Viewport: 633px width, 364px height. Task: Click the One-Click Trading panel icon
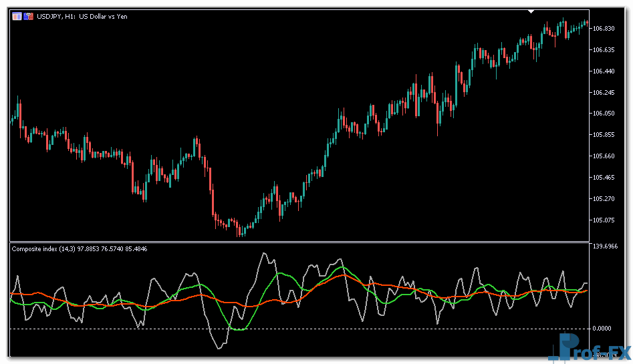pyautogui.click(x=29, y=16)
